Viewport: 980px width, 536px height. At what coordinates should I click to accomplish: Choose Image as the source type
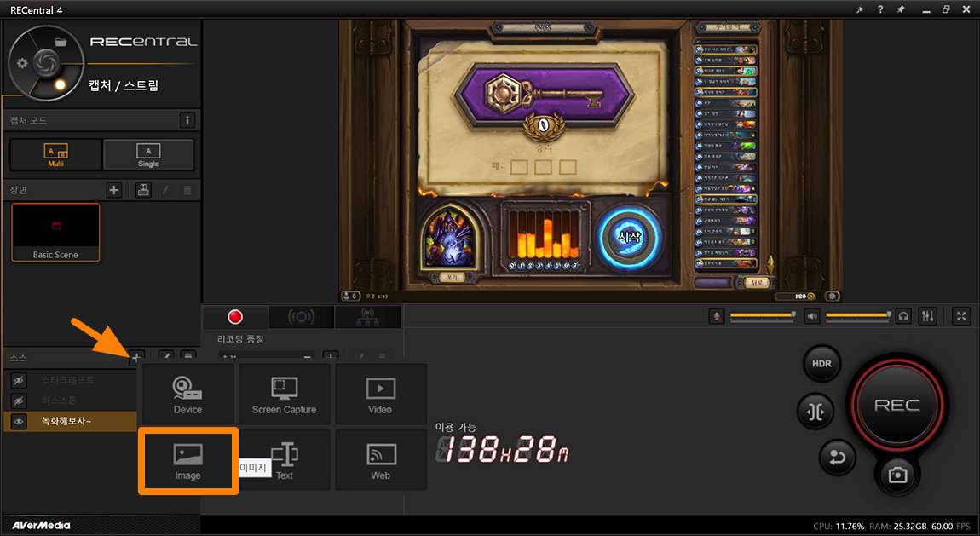(x=187, y=460)
